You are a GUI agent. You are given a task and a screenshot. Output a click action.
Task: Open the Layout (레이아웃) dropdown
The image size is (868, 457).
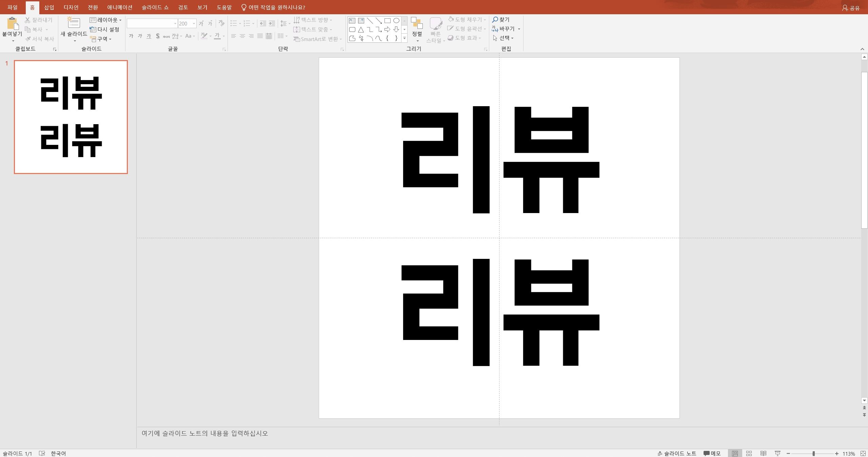105,20
